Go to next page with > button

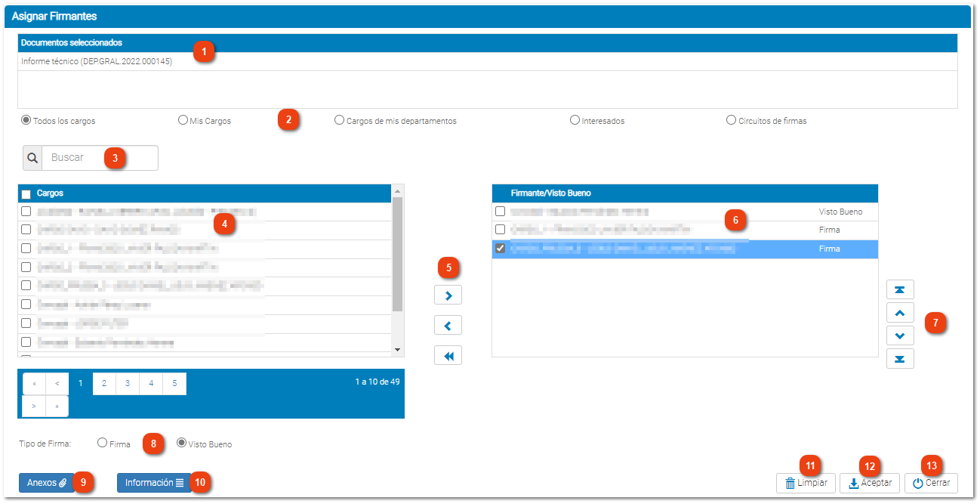click(x=34, y=406)
